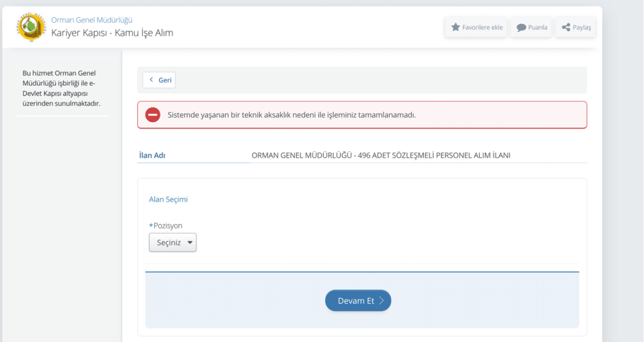Click the left chevron beside Geri
This screenshot has width=644, height=342.
pyautogui.click(x=152, y=80)
